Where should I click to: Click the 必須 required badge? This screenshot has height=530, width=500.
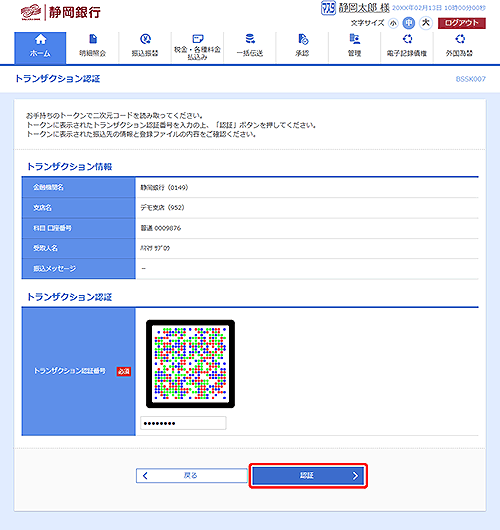click(124, 371)
